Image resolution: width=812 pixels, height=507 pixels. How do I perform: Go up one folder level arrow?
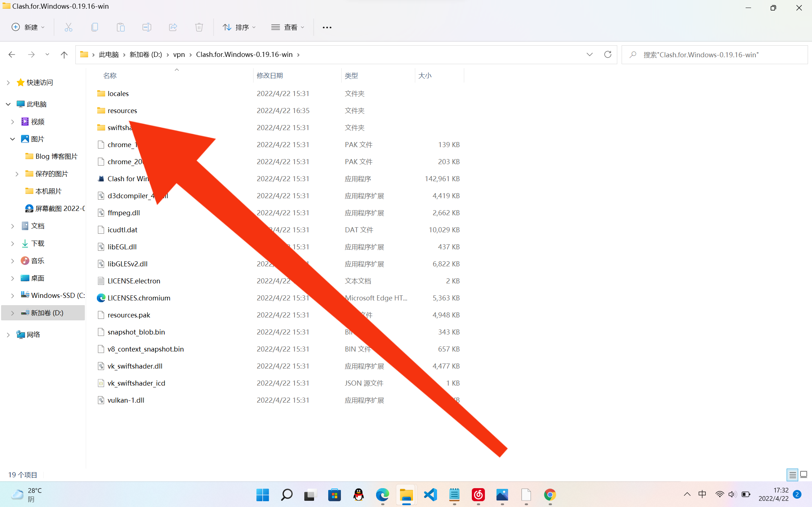[64, 55]
